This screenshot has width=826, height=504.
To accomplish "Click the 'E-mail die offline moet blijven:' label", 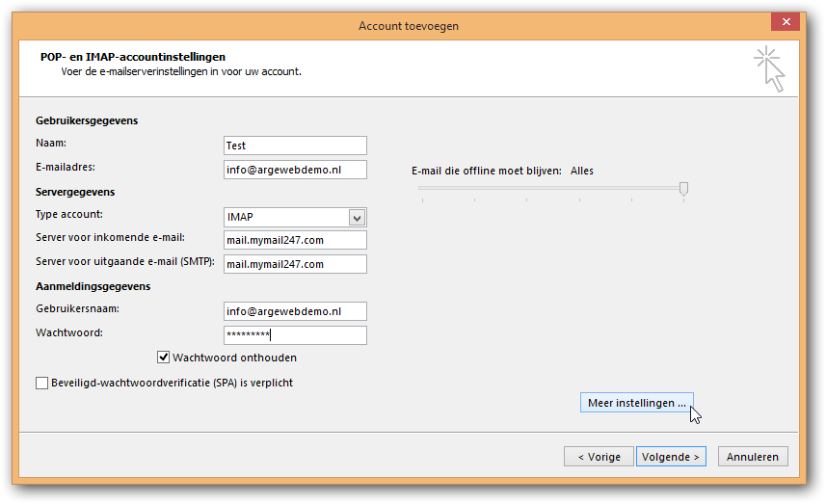I will 486,171.
